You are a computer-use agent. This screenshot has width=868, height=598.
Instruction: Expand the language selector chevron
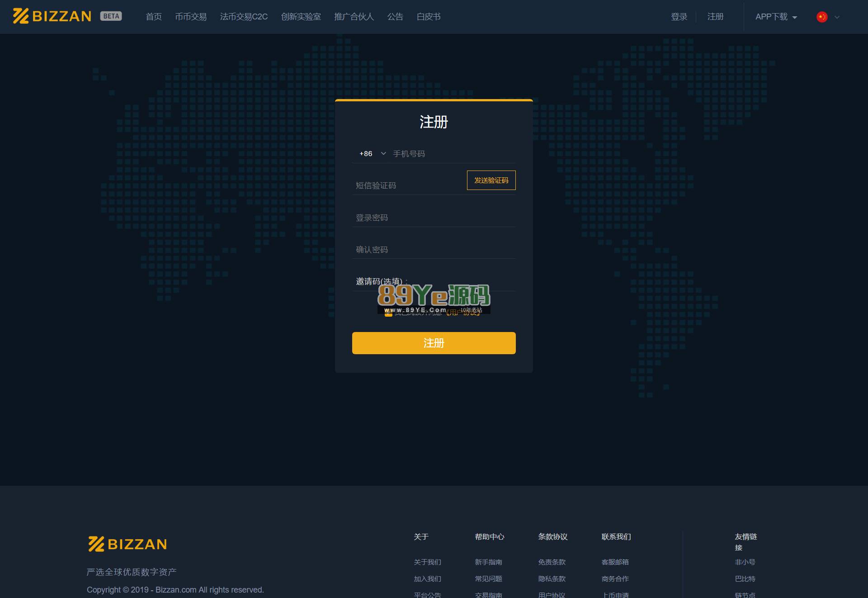pos(837,17)
